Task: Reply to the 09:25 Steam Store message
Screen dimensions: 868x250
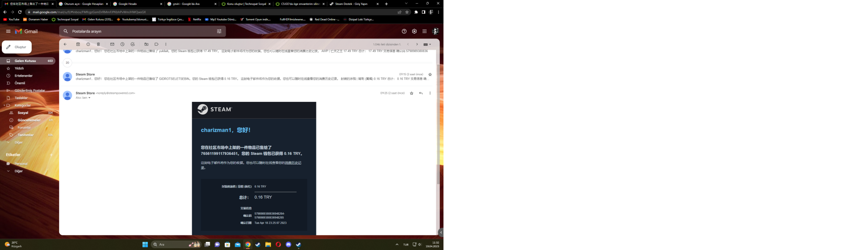Action: click(x=421, y=93)
